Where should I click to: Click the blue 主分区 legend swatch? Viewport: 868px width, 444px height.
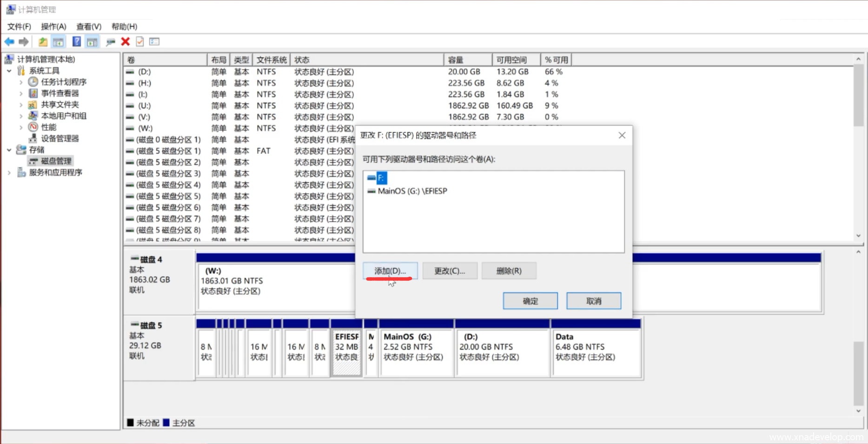pos(166,423)
